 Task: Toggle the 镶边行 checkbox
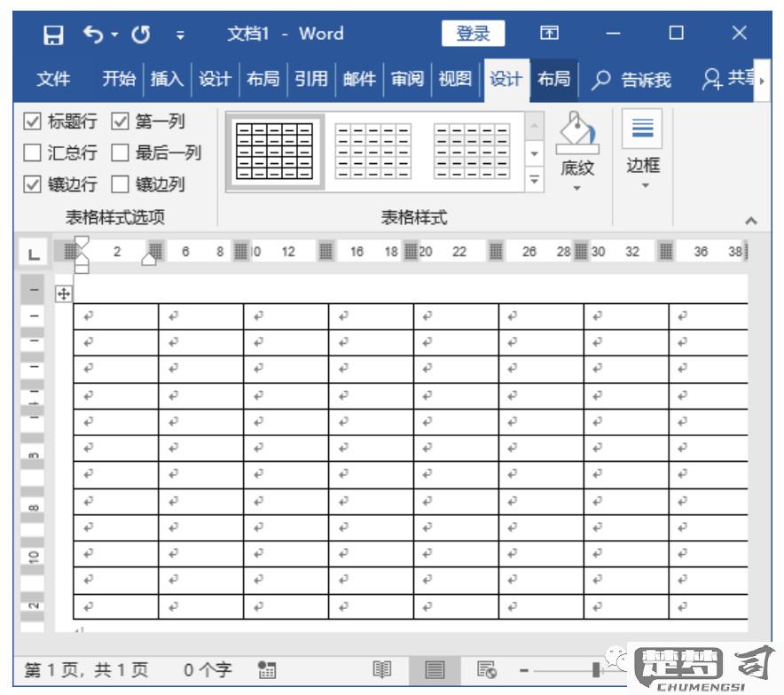pyautogui.click(x=32, y=184)
